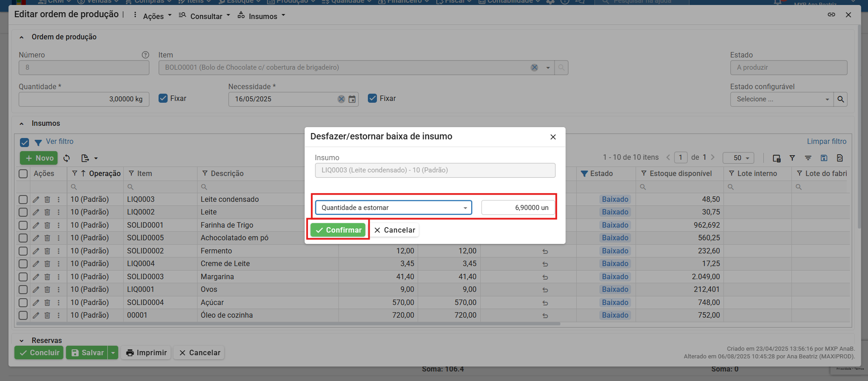Click the undo icon on Açúcar row
The image size is (868, 381).
(x=545, y=303)
